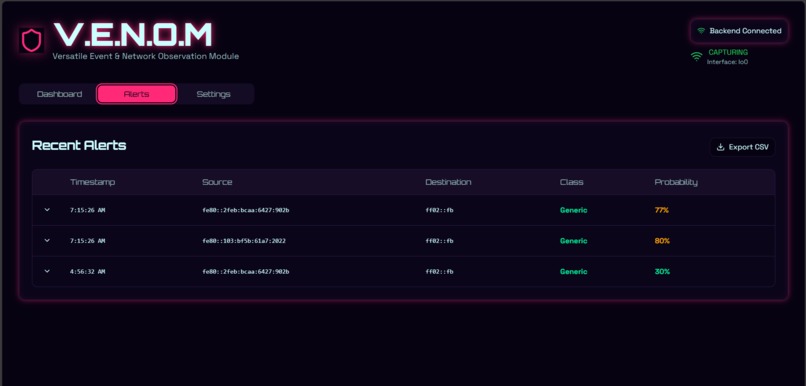Screen dimensions: 806x386
Task: Click the 4:56:32 AM timestamp cell
Action: (x=87, y=271)
